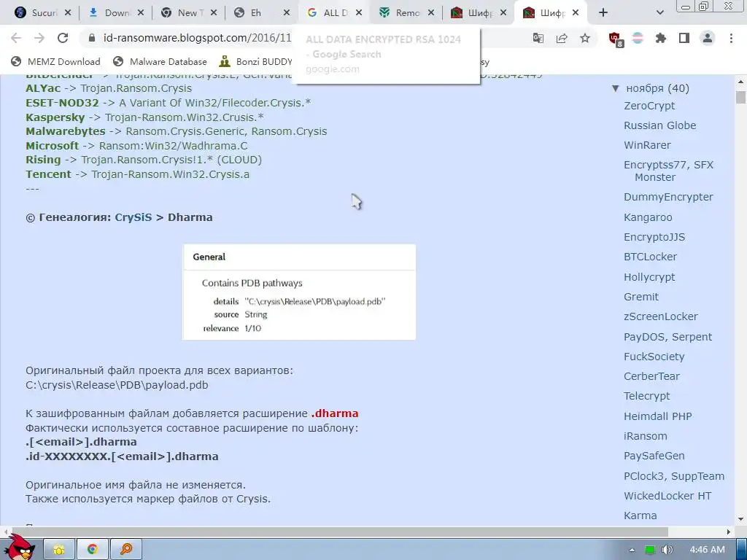747x560 pixels.
Task: Open the Telecrypt article link
Action: [646, 396]
